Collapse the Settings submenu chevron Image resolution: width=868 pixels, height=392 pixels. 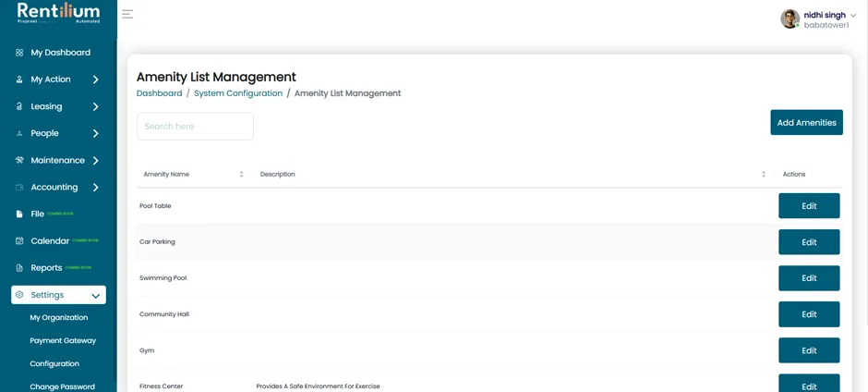click(96, 296)
